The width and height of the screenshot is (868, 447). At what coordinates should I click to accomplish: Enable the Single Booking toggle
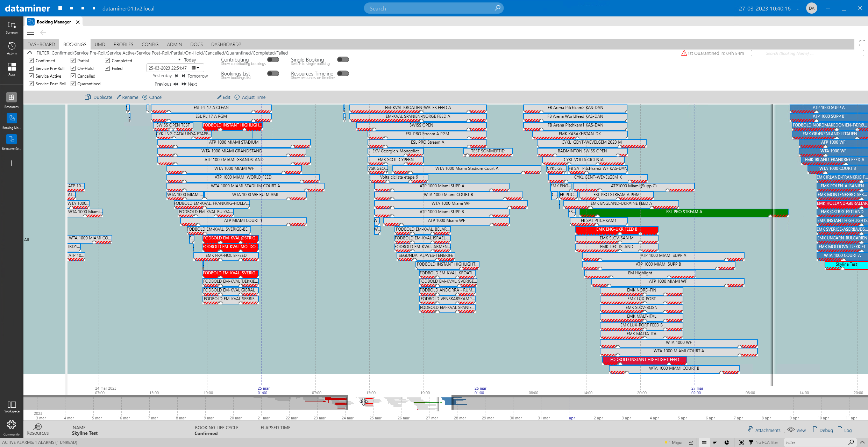[x=343, y=59]
